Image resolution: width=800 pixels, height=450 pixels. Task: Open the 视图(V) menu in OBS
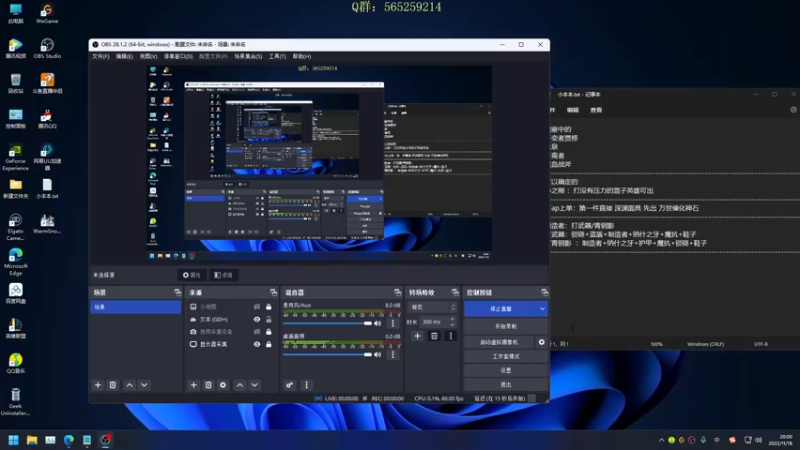(148, 57)
